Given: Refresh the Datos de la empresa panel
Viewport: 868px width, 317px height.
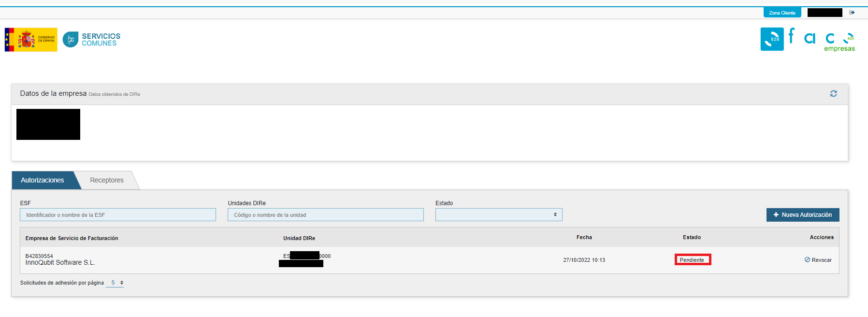Looking at the screenshot, I should point(833,93).
